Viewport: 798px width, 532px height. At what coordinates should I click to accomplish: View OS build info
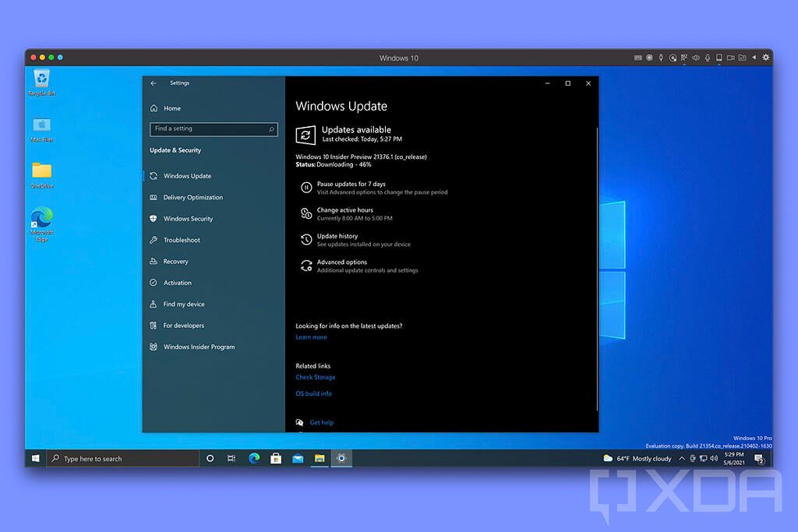click(313, 393)
